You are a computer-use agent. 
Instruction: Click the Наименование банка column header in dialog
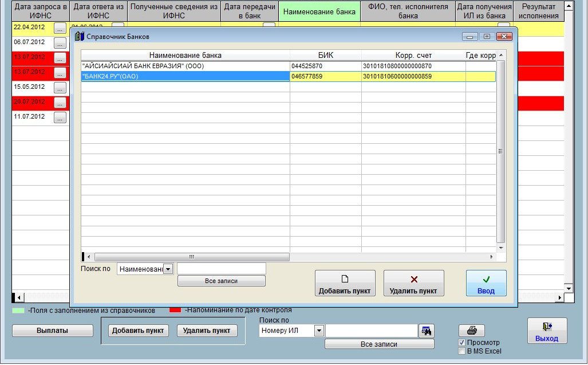[185, 56]
